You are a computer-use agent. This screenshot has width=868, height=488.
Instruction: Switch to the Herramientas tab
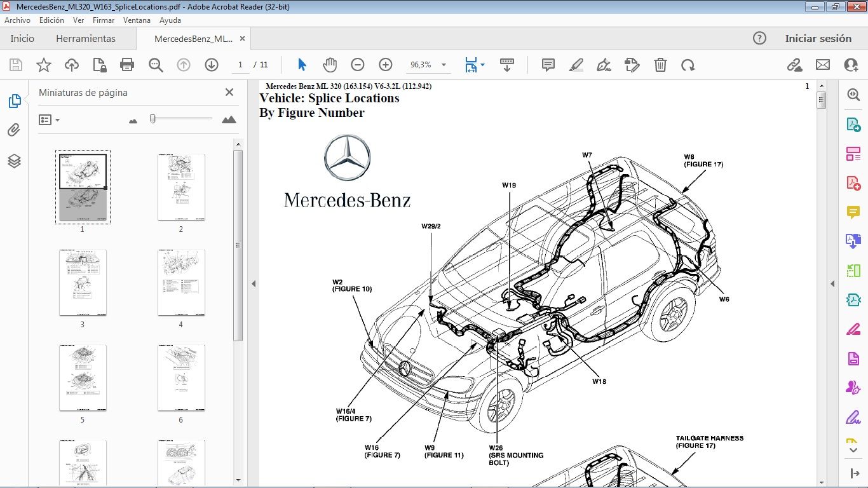click(x=86, y=38)
